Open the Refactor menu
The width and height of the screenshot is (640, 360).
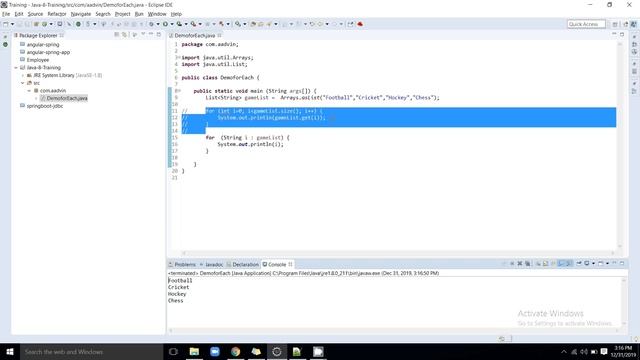[57, 14]
